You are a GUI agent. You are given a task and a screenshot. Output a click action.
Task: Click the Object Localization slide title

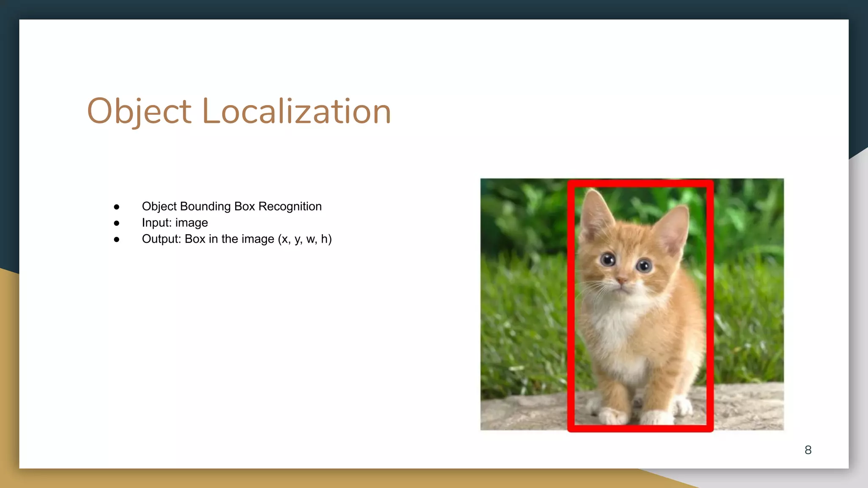click(x=239, y=111)
